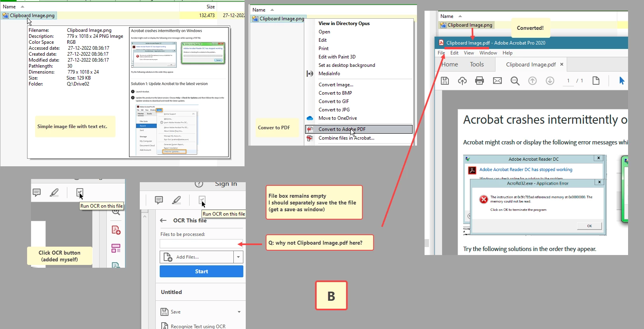Switch to the Home tab in Acrobat
The height and width of the screenshot is (329, 644).
click(450, 64)
